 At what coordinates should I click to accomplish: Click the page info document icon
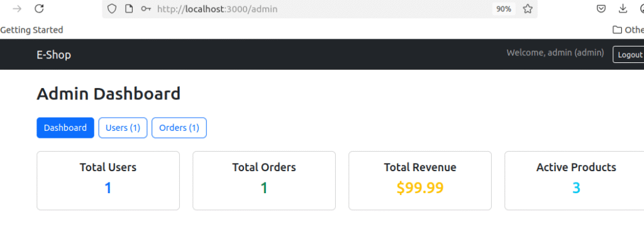129,9
